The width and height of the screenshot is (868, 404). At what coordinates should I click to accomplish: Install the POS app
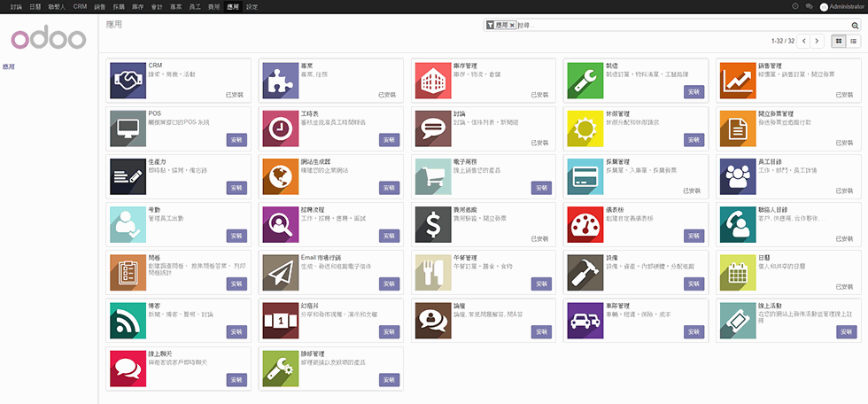point(236,139)
